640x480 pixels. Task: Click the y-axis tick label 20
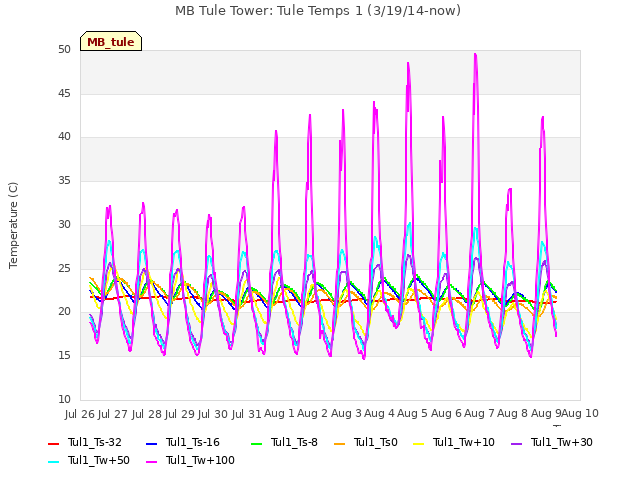64,312
